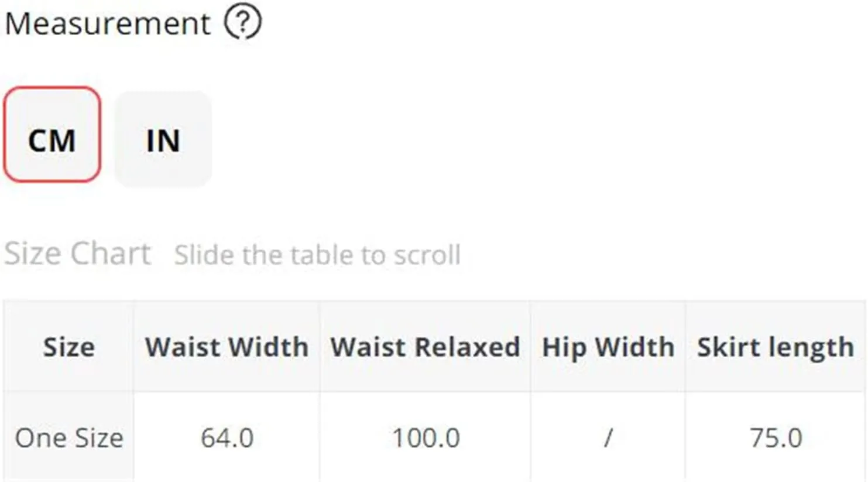Click the Slide the table to scroll hint
This screenshot has width=868, height=482.
(317, 255)
